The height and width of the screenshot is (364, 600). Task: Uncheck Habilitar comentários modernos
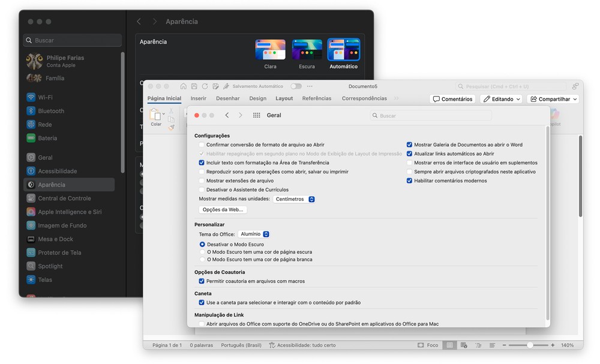tap(409, 181)
